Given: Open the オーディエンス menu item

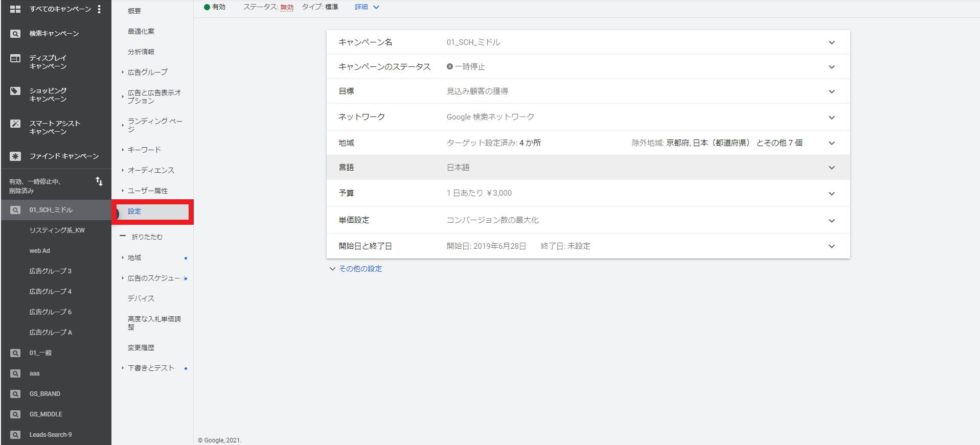Looking at the screenshot, I should tap(151, 170).
